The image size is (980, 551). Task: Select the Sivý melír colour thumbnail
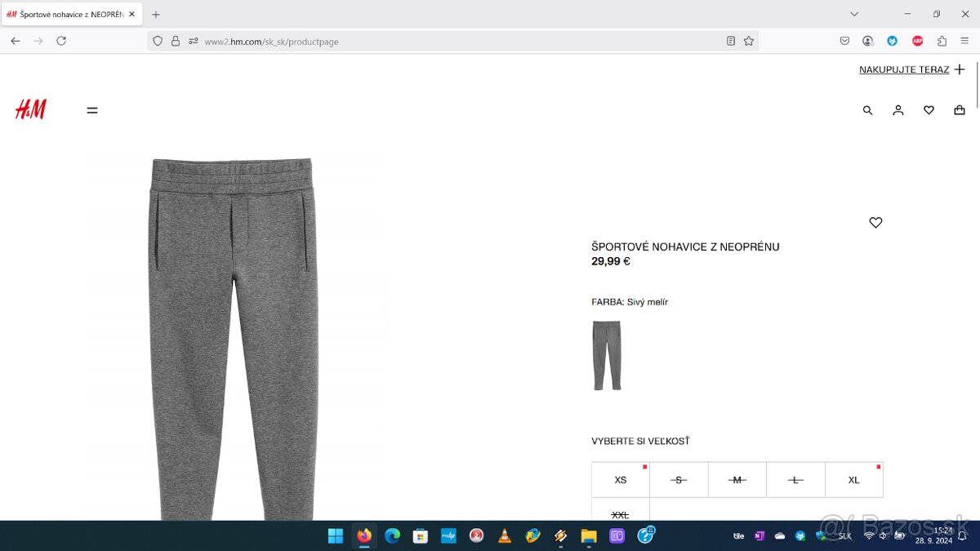point(606,355)
